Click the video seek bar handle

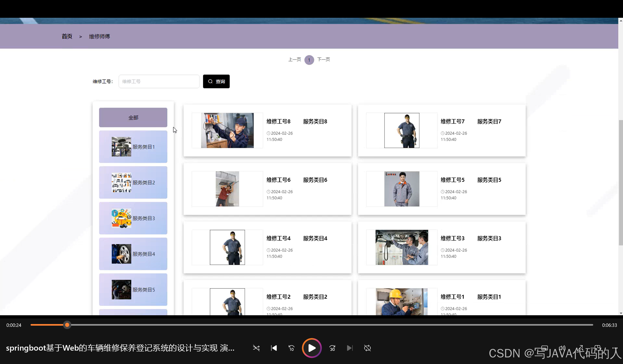point(67,325)
